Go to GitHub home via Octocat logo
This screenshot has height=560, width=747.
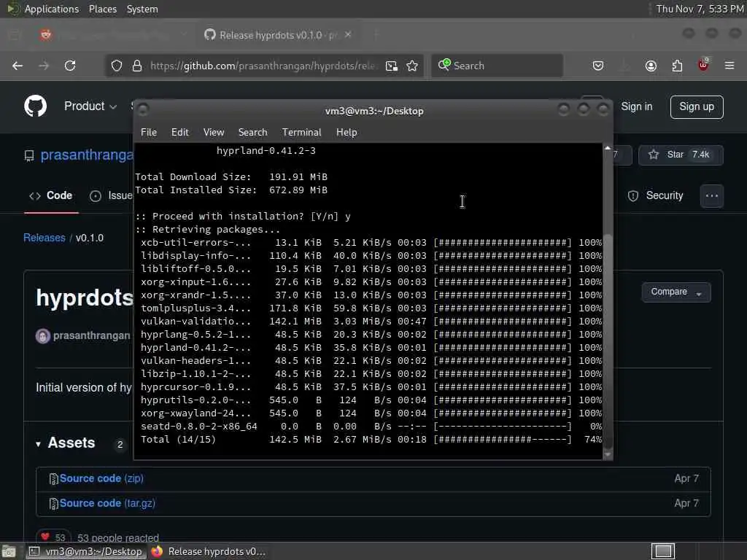35,106
